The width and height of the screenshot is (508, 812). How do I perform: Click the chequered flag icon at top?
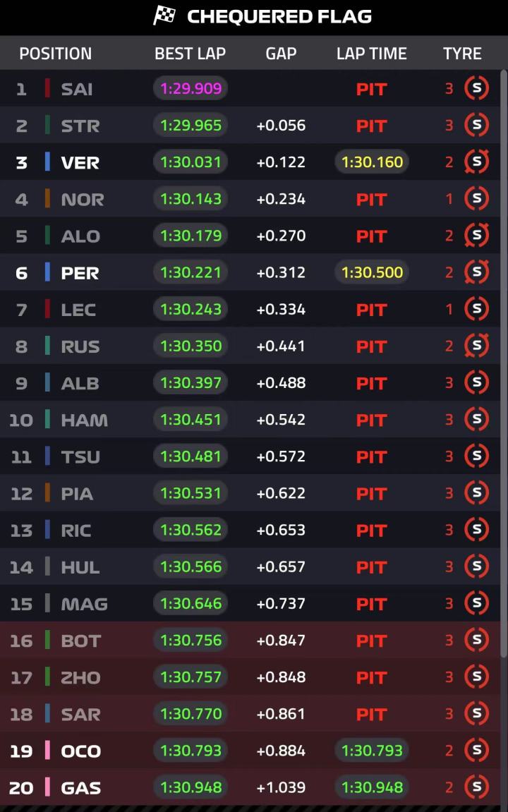click(x=164, y=16)
